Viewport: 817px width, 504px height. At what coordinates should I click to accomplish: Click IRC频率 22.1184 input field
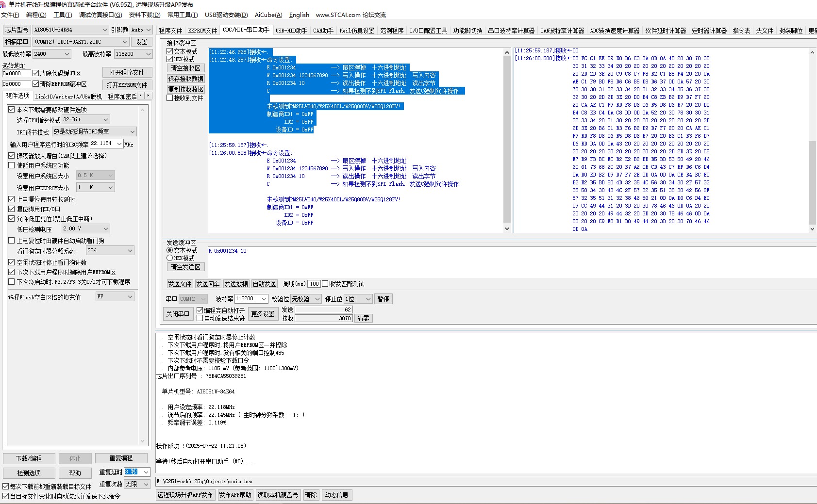click(x=107, y=144)
